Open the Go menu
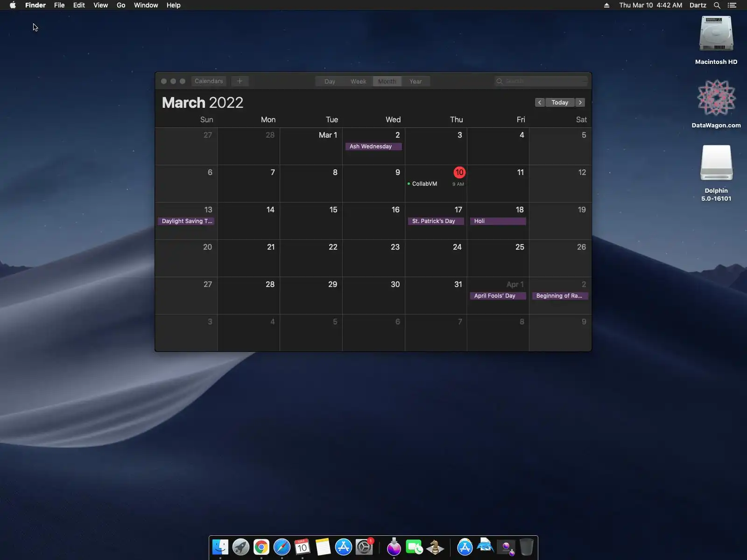The image size is (747, 560). tap(121, 5)
